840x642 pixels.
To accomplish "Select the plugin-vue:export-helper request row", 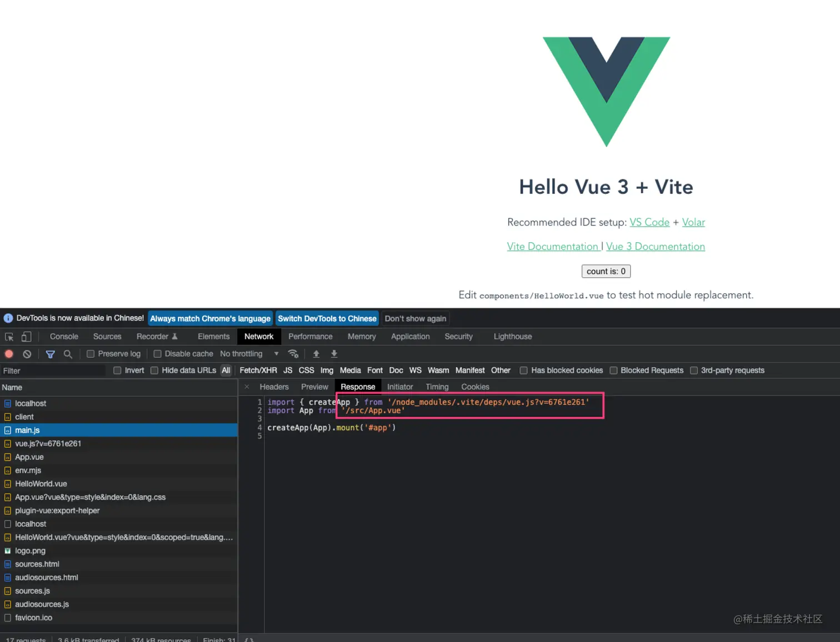I will pos(119,510).
